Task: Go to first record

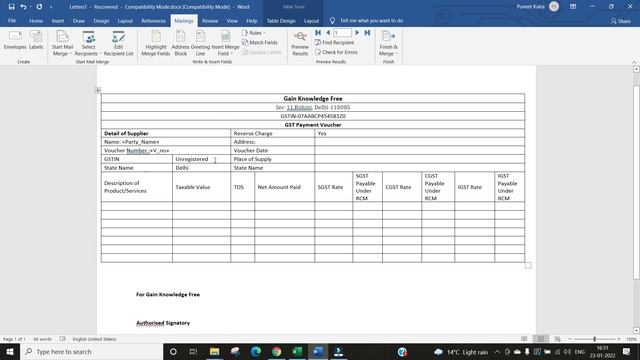Action: (318, 33)
